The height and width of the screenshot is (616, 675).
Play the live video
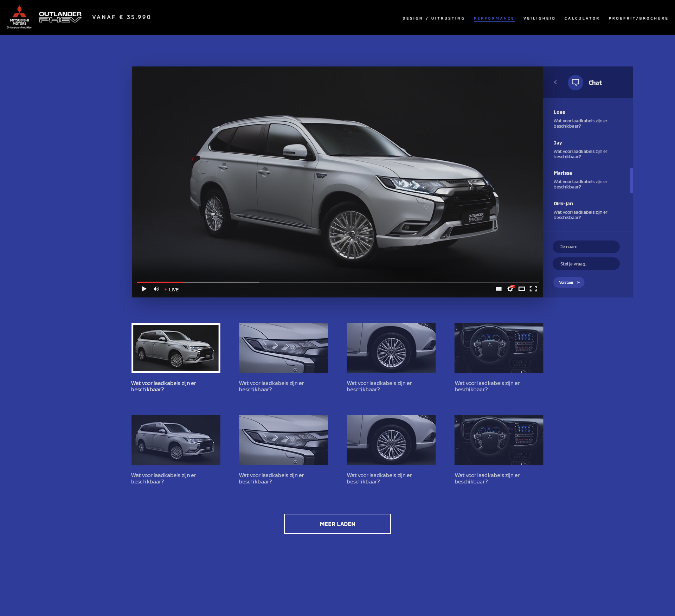click(x=144, y=289)
